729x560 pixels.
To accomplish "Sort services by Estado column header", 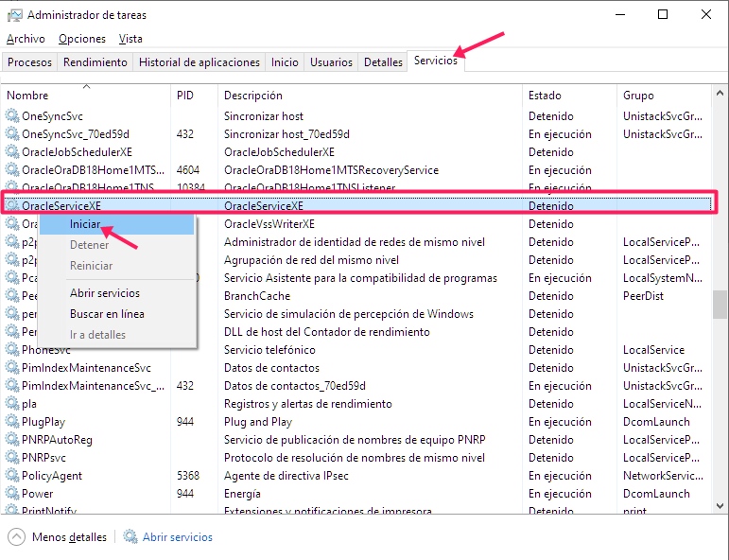I will pyautogui.click(x=545, y=96).
